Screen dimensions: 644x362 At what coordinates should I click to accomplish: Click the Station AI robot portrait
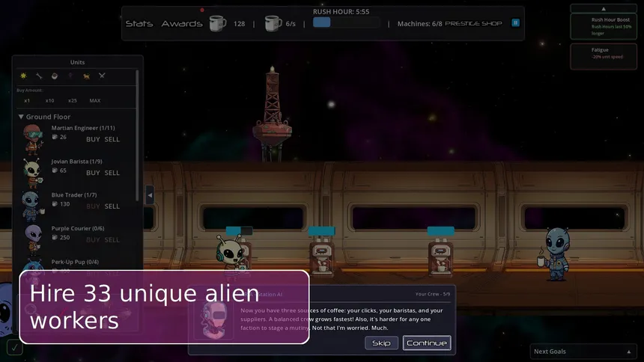tap(213, 319)
